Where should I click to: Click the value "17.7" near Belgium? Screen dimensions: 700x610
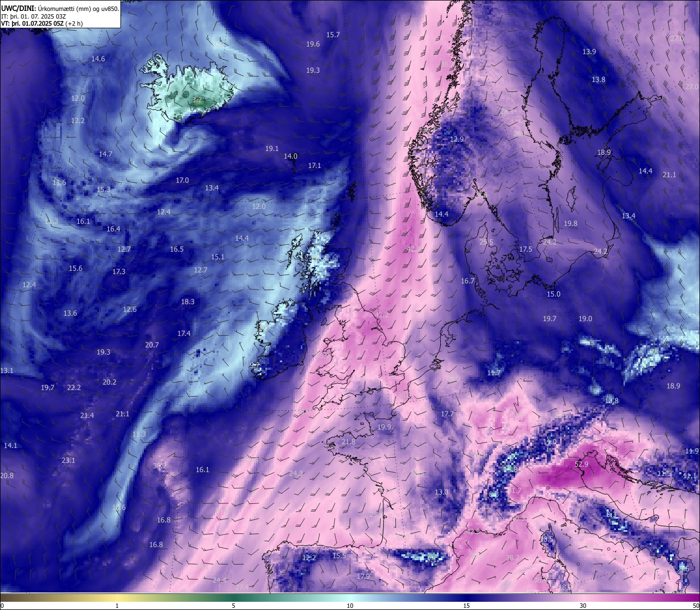(x=447, y=414)
